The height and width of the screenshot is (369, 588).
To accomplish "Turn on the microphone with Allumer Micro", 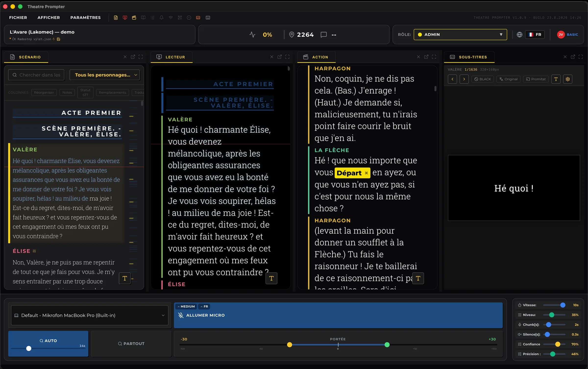I will (x=338, y=315).
